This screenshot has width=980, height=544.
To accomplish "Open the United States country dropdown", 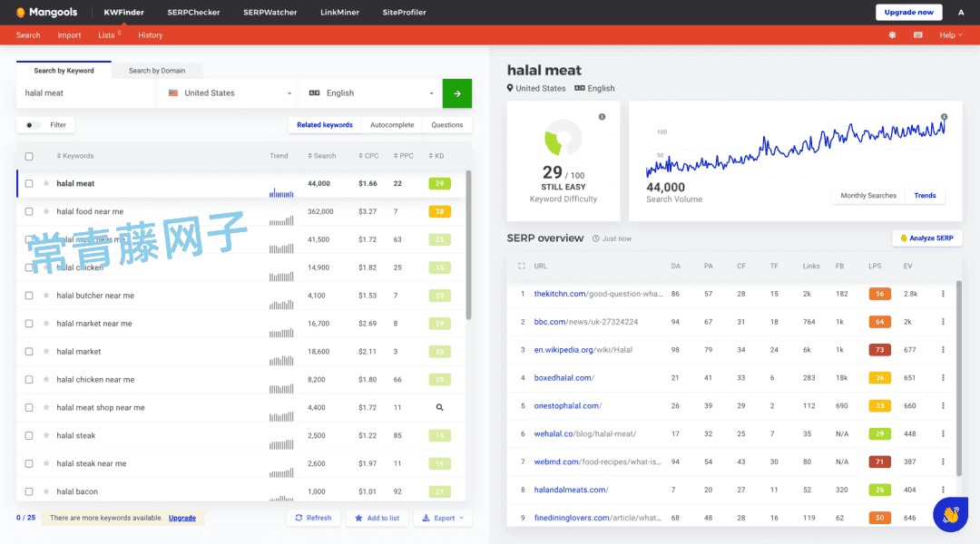I will pos(230,93).
